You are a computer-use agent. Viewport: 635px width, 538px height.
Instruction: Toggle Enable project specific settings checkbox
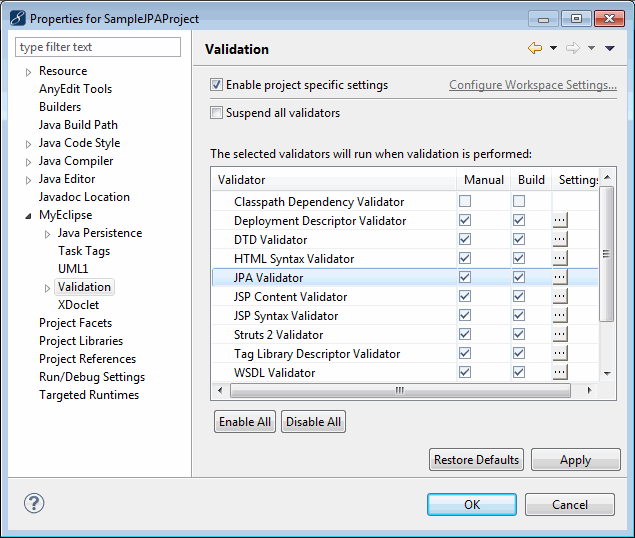[x=217, y=85]
